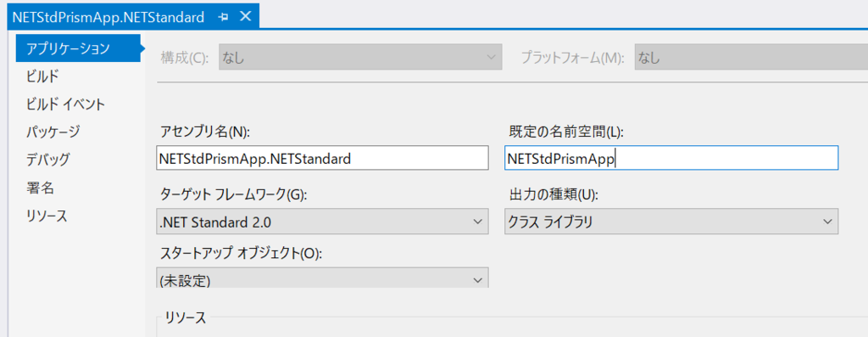Close the NETStdPrismApp.NETStandard tab

(x=246, y=17)
